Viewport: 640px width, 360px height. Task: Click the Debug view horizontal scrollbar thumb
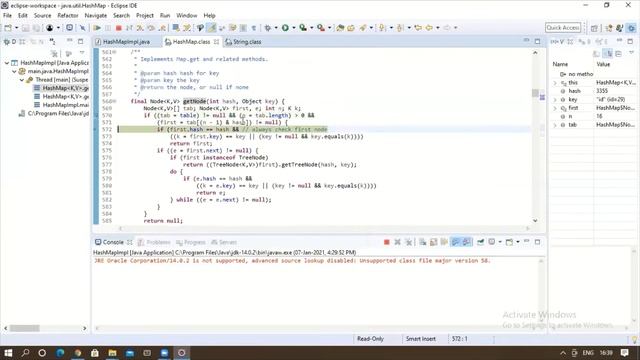(24, 328)
